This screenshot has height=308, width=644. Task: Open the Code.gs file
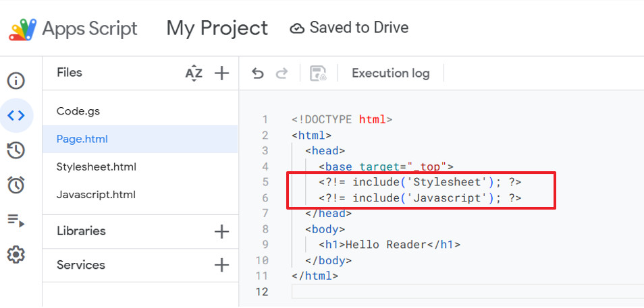pyautogui.click(x=78, y=111)
